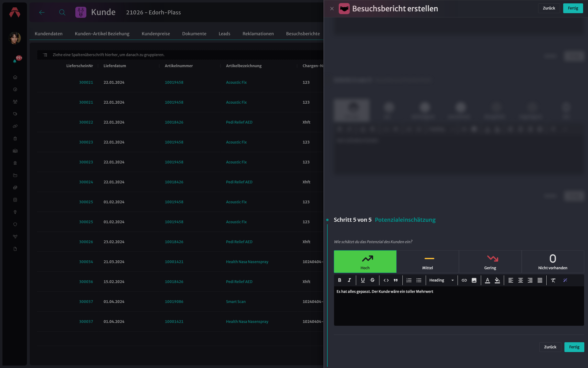Image resolution: width=588 pixels, height=368 pixels.
Task: Apply strikethrough formatting
Action: pos(372,280)
